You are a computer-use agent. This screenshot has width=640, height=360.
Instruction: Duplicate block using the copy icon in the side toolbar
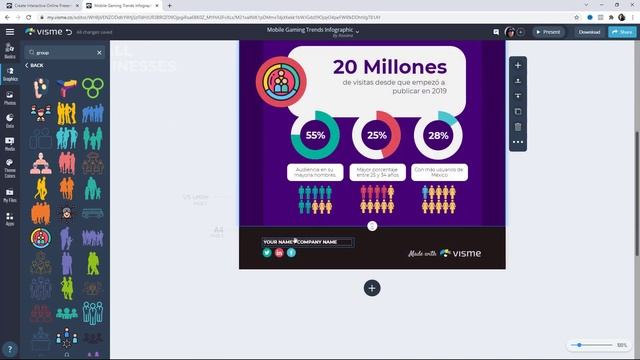pos(518,111)
